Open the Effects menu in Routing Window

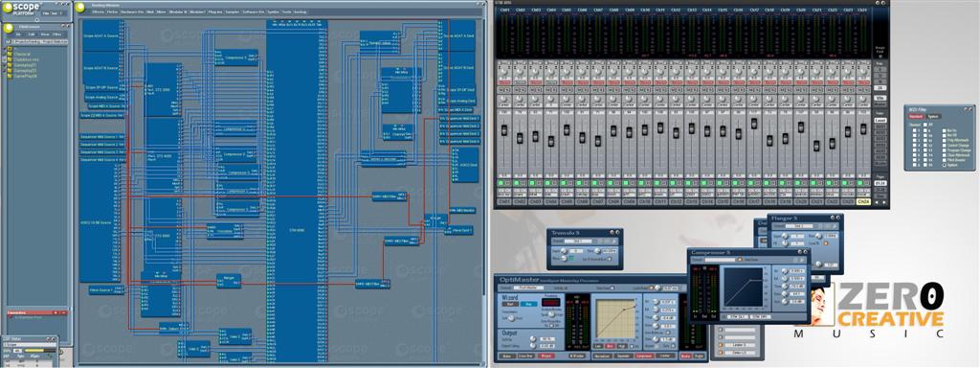98,11
